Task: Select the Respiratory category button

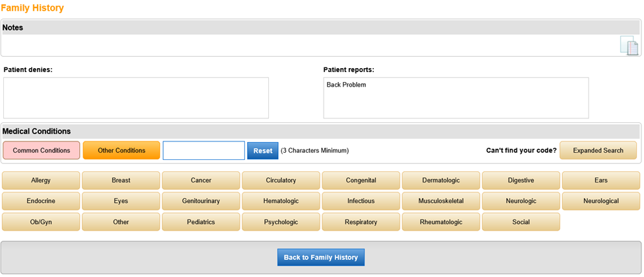Action: tap(361, 222)
